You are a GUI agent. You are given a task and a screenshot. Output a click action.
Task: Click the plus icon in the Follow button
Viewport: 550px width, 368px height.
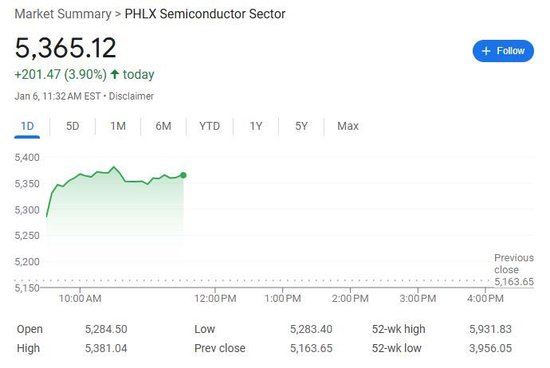486,51
